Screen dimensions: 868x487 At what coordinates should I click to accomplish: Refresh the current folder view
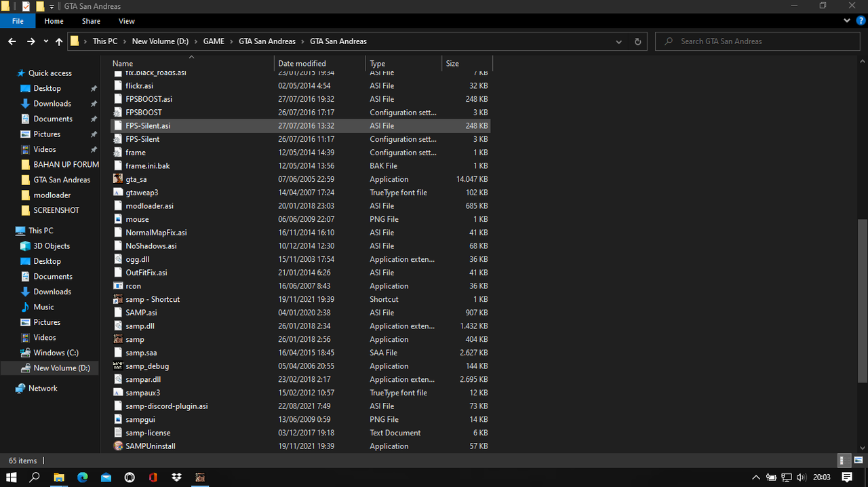637,41
